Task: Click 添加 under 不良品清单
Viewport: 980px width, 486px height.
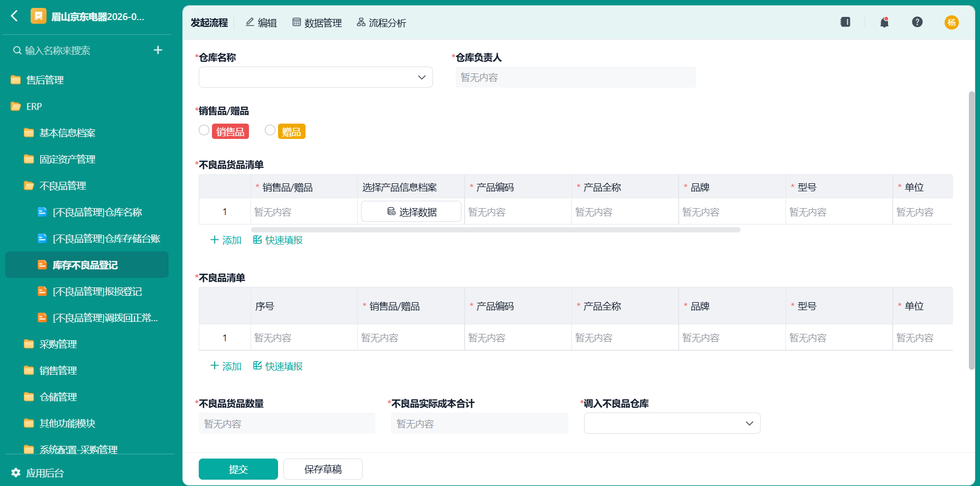Action: tap(226, 366)
